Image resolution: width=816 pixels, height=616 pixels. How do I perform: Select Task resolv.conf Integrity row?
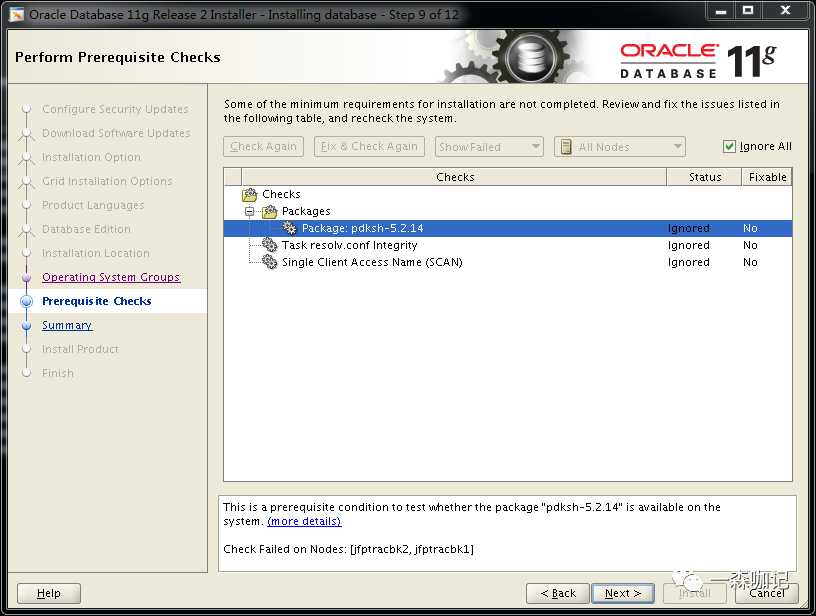[508, 245]
